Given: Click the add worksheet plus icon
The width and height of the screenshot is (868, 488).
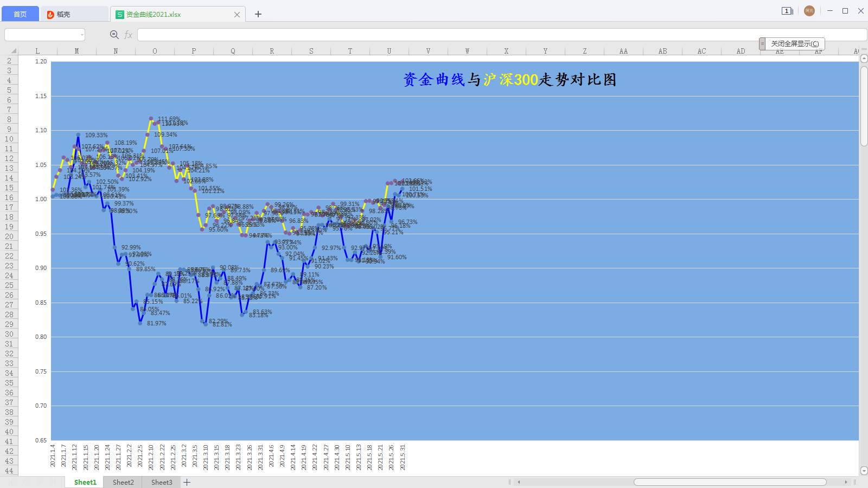Looking at the screenshot, I should coord(187,482).
